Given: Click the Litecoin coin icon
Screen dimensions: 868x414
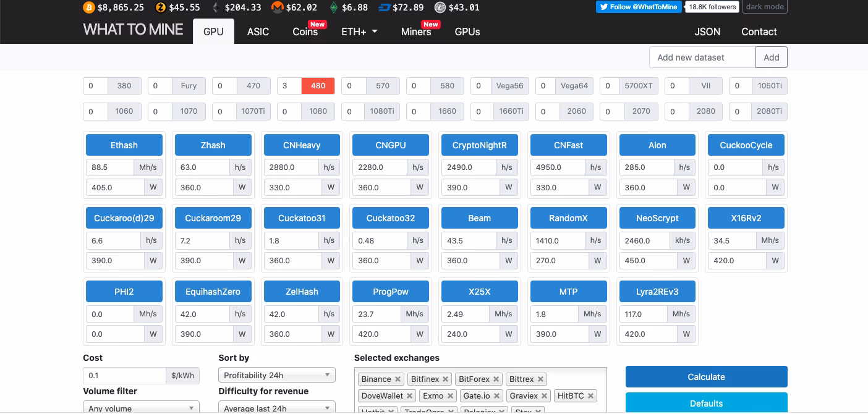Looking at the screenshot, I should coord(440,7).
